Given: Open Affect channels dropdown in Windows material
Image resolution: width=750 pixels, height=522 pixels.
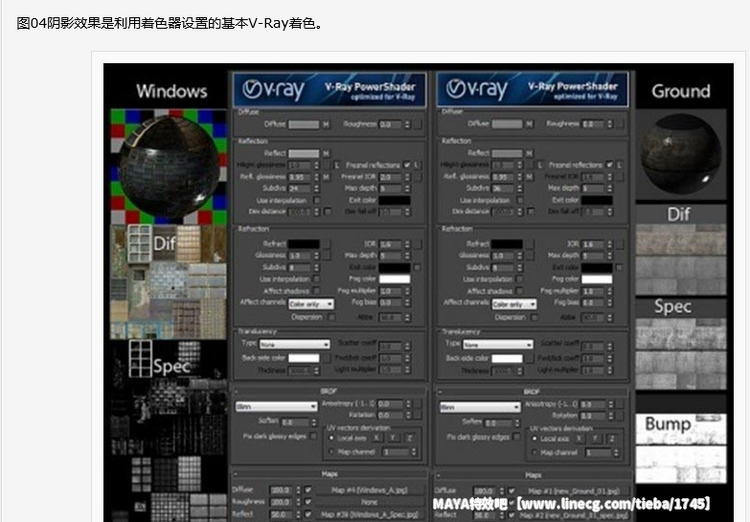Looking at the screenshot, I should coord(311,304).
